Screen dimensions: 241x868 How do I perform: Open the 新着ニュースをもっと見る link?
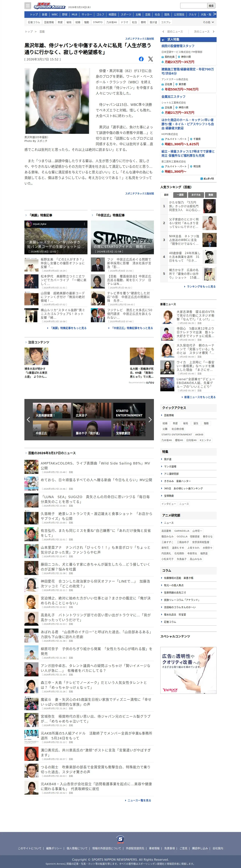click(200, 397)
